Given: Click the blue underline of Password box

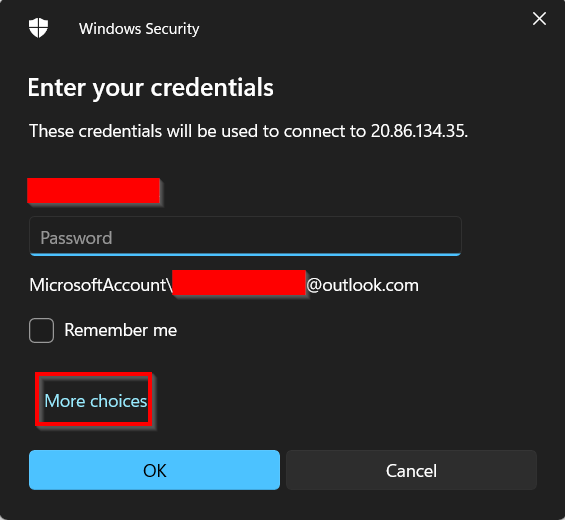Looking at the screenshot, I should (x=245, y=254).
